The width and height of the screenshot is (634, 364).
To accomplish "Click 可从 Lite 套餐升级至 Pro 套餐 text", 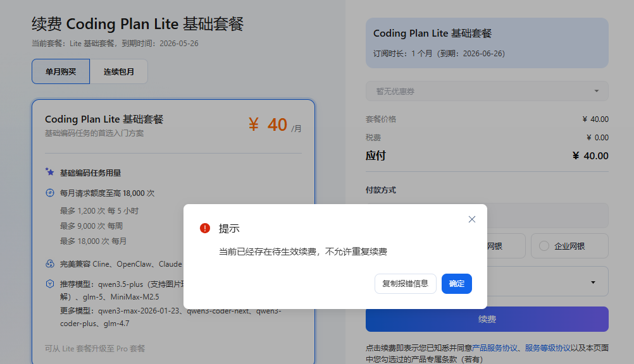I will pos(95,349).
